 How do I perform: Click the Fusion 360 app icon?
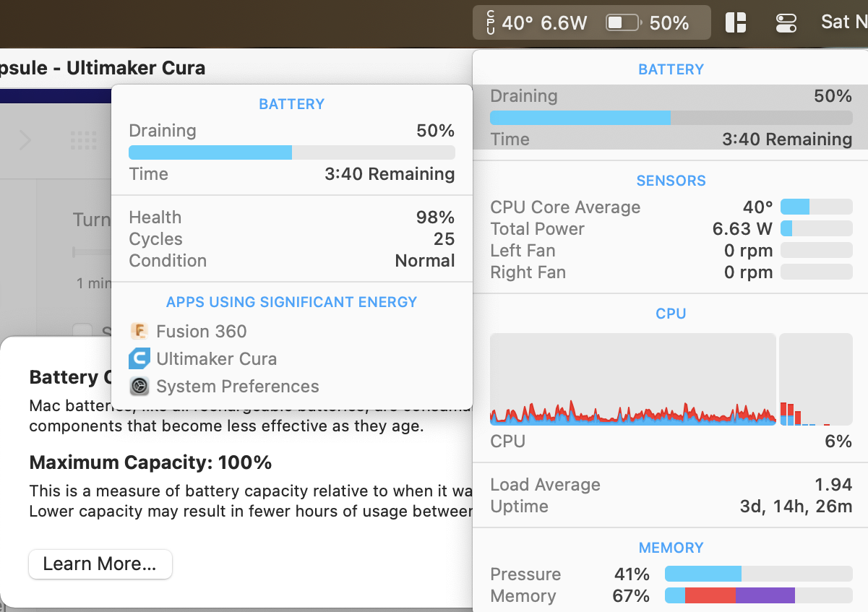[x=139, y=332]
